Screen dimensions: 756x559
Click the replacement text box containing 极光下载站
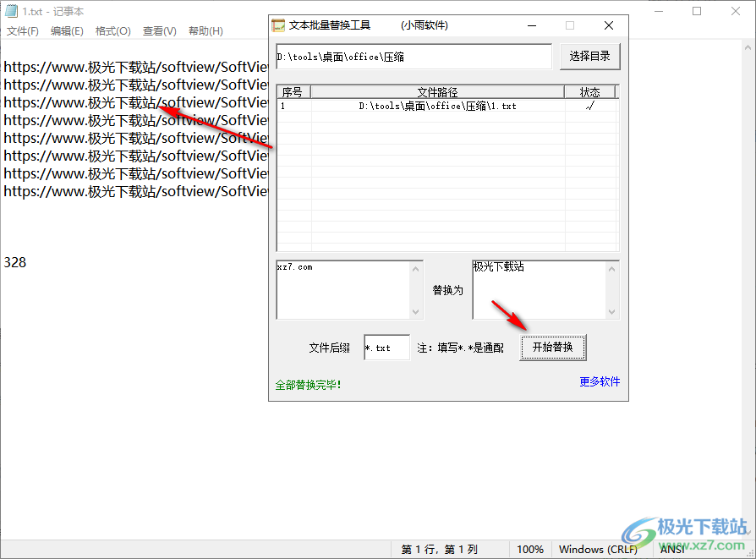539,290
